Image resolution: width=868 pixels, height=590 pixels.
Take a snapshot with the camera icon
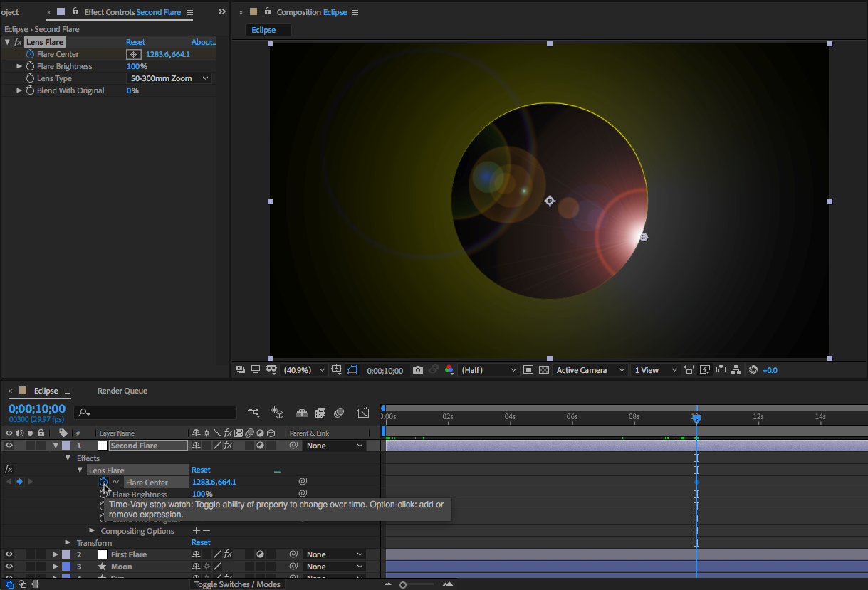(x=418, y=370)
